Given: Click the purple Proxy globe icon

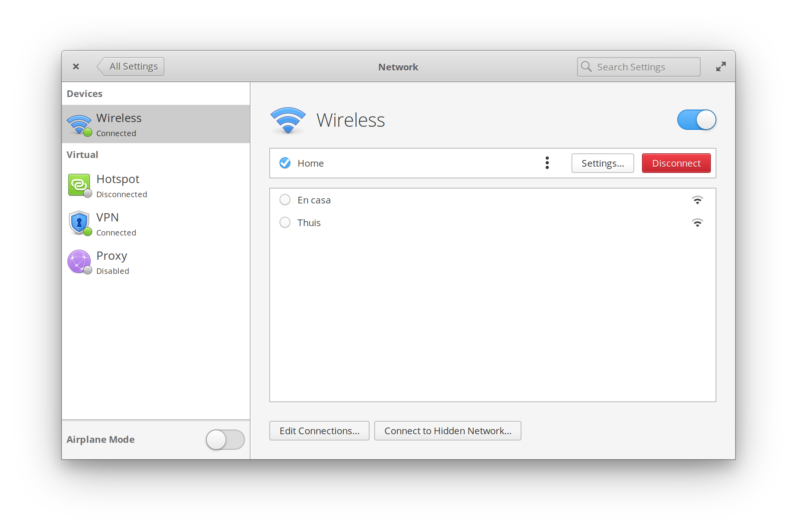Looking at the screenshot, I should (79, 261).
